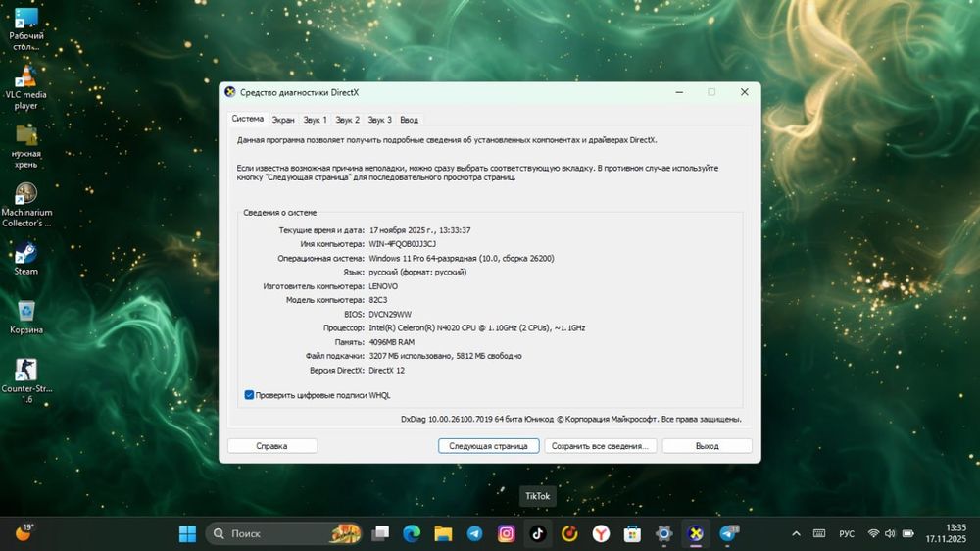Close the DirectX diagnostic window
The width and height of the screenshot is (980, 551).
tap(745, 92)
